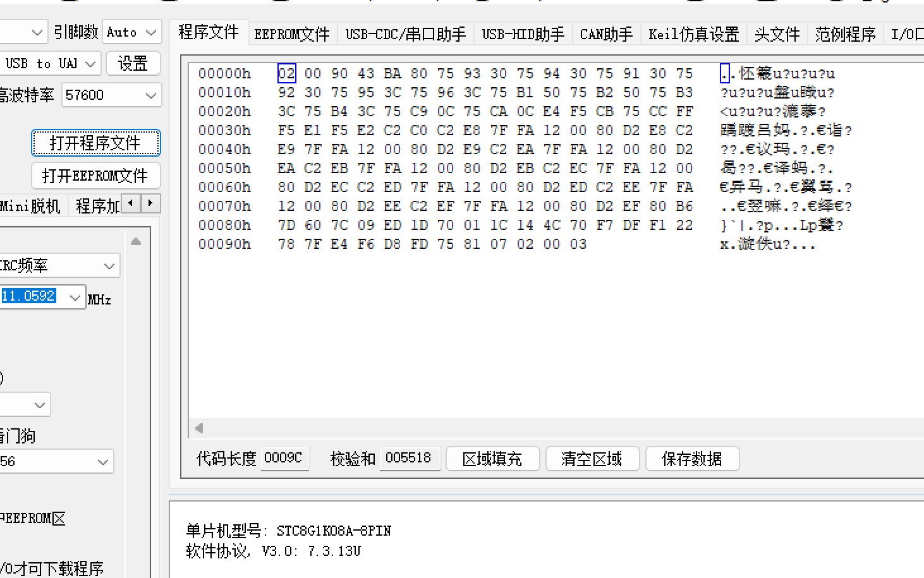Switch to the EEPROM文件 tab
The width and height of the screenshot is (924, 578).
[292, 34]
